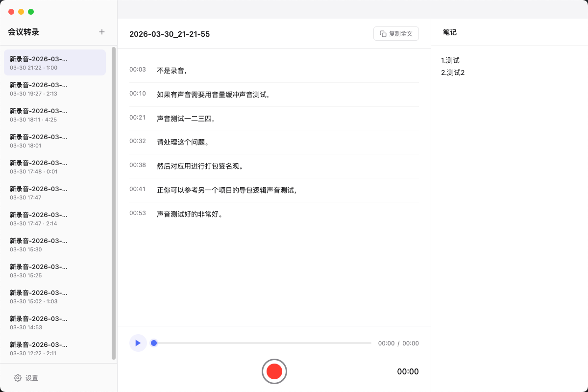The width and height of the screenshot is (588, 392).
Task: Open the 03-30 15:02 recording entry
Action: point(54,296)
